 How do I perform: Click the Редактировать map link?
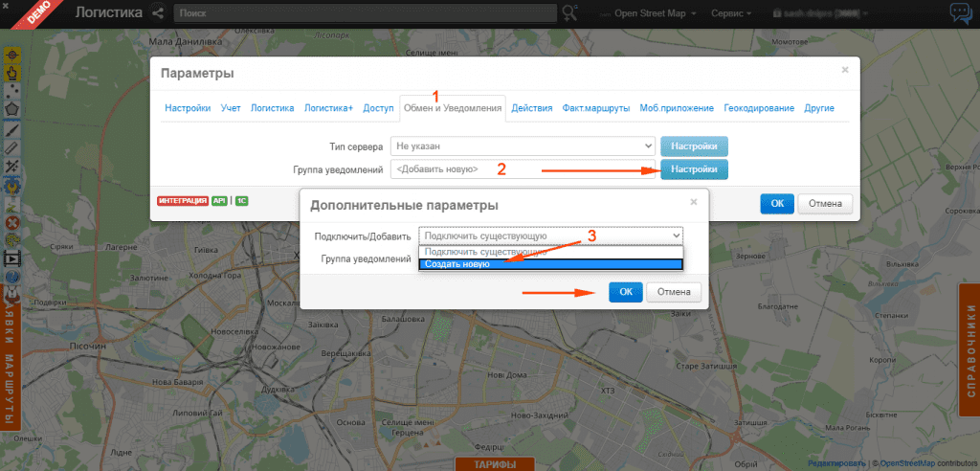[x=836, y=463]
